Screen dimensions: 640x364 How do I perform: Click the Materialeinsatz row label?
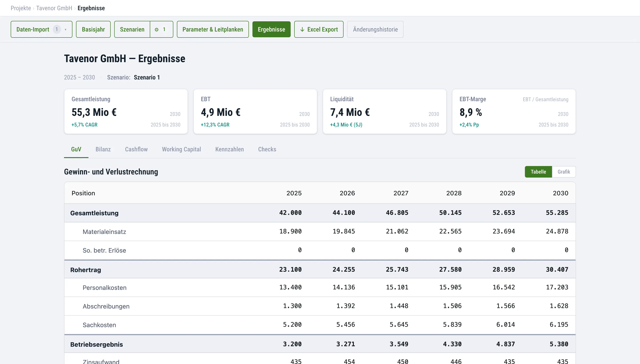(104, 232)
